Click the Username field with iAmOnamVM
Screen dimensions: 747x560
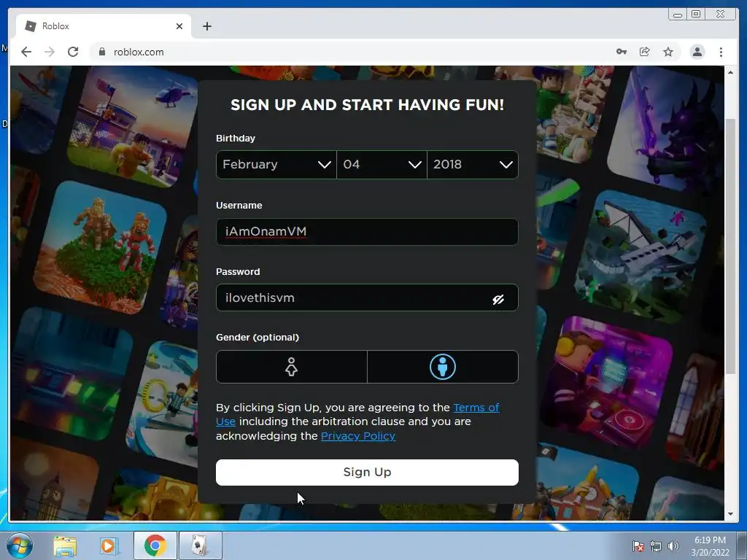click(367, 232)
